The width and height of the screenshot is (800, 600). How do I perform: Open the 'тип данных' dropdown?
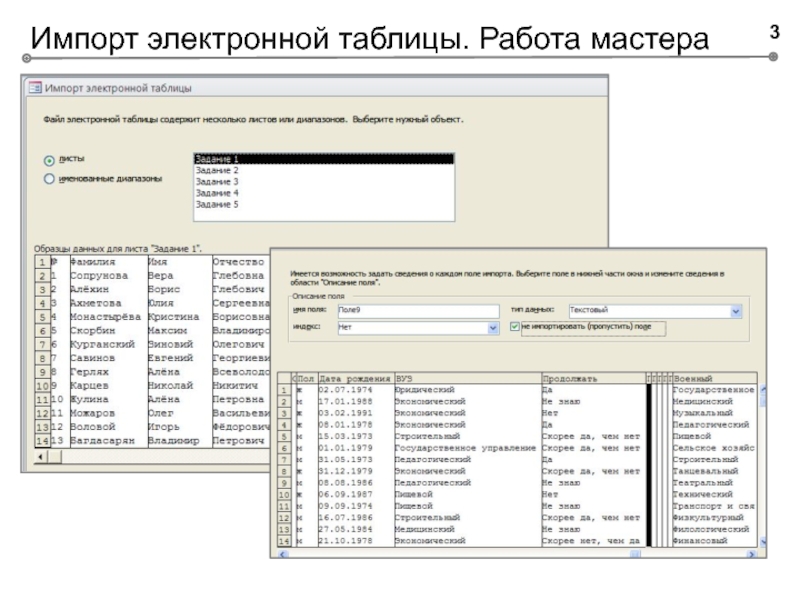click(736, 312)
